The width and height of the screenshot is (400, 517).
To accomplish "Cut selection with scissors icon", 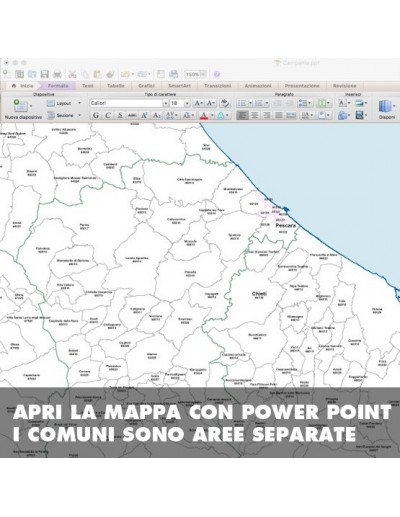I will [x=72, y=74].
